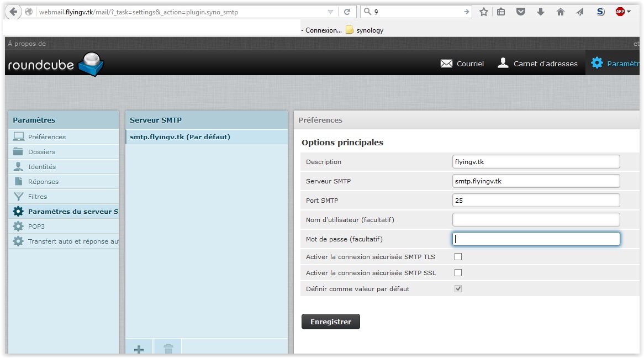Click the Mot de passe field
The width and height of the screenshot is (644, 358).
coord(536,239)
